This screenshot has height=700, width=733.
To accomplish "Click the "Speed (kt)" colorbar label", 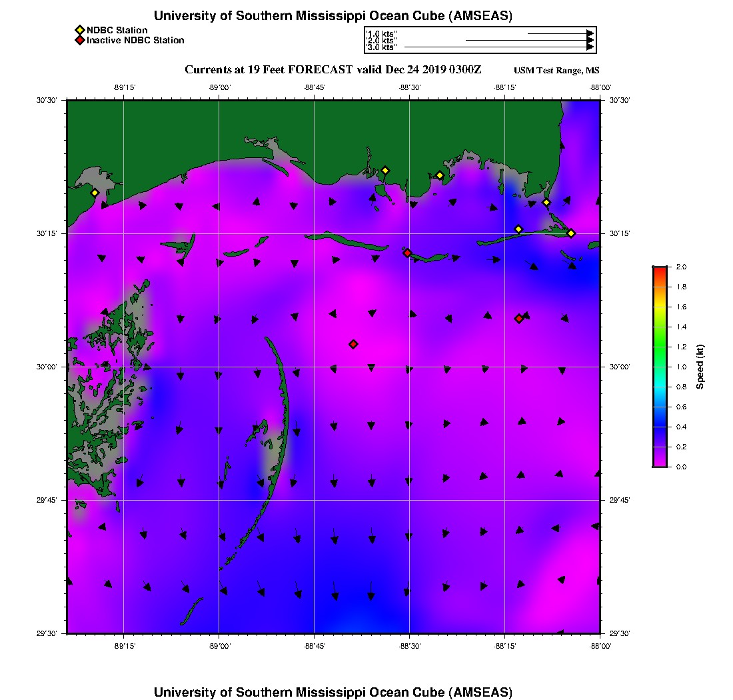I will (x=700, y=367).
